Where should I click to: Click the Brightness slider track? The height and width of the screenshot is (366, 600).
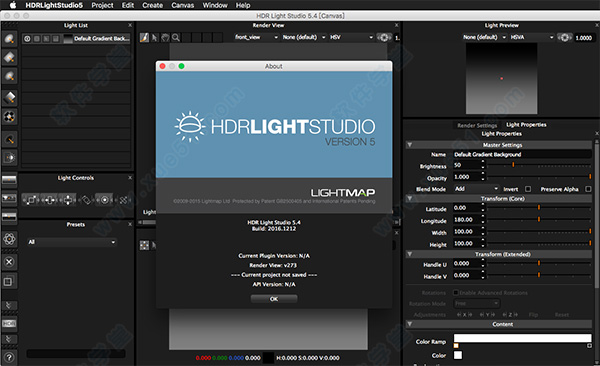(x=539, y=165)
